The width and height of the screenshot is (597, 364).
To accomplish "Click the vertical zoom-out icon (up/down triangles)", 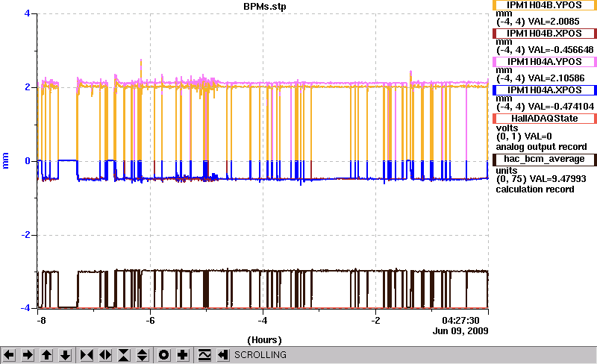I will coord(143,355).
